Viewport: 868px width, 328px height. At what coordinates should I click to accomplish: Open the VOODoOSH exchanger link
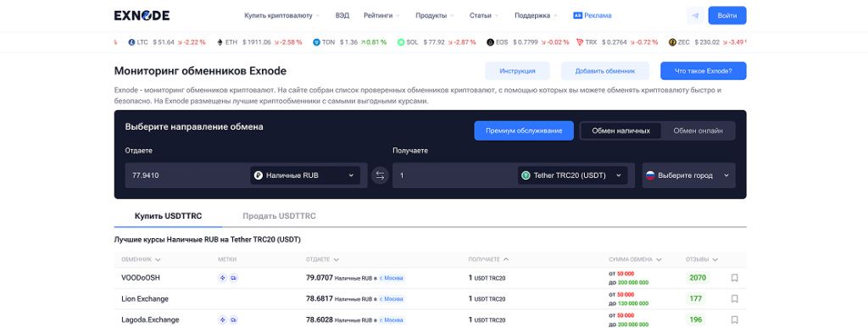(141, 278)
